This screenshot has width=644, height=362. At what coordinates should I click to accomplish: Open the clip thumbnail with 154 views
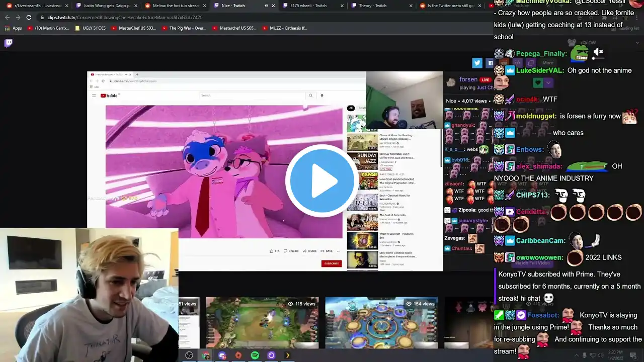coord(381,322)
